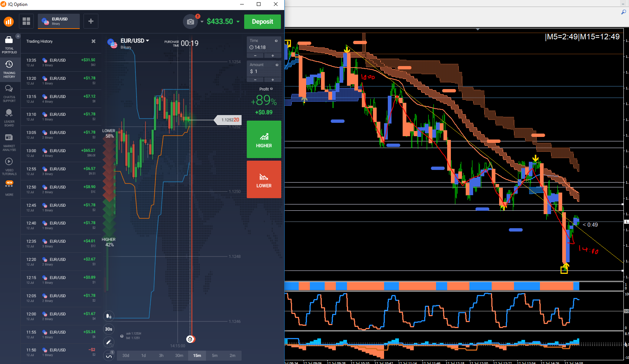Image resolution: width=629 pixels, height=364 pixels.
Task: Switch to the EUR/USD Binary tab
Action: point(59,21)
